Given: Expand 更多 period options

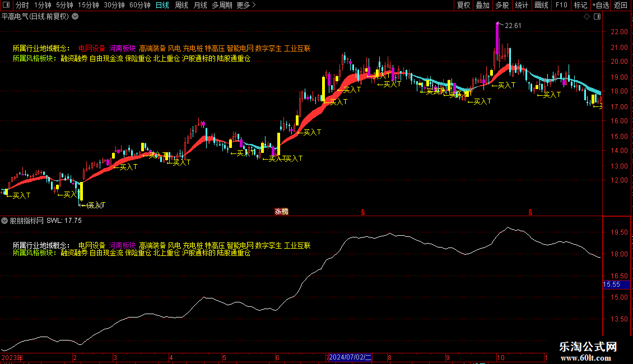Looking at the screenshot, I should pos(246,5).
